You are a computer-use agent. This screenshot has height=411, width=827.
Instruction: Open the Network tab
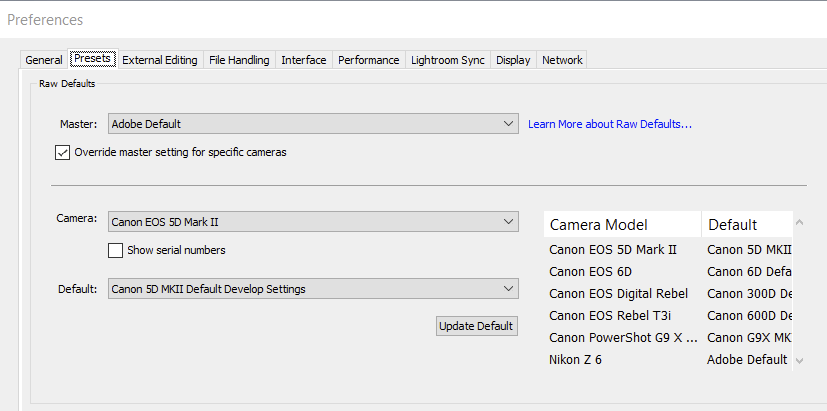(x=562, y=60)
